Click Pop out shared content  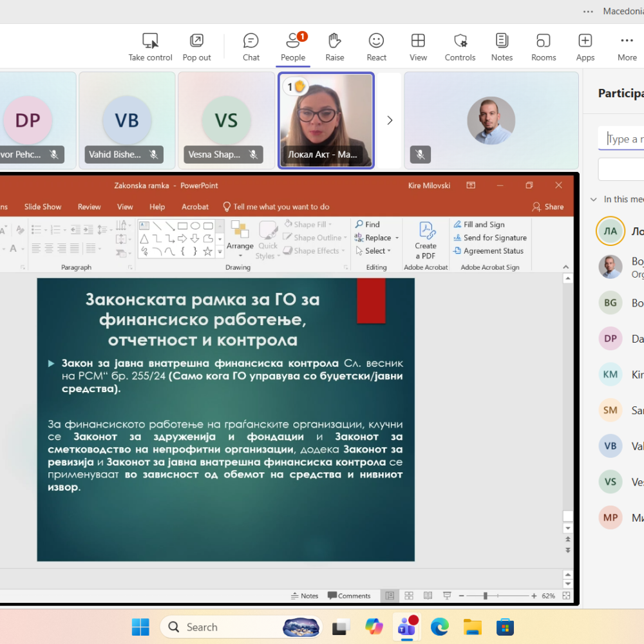pos(196,47)
